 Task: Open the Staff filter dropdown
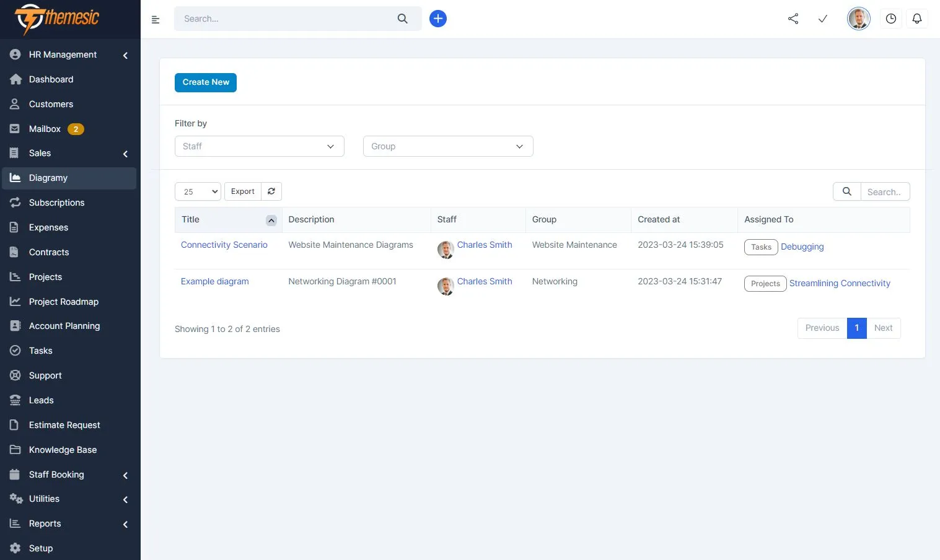click(259, 146)
